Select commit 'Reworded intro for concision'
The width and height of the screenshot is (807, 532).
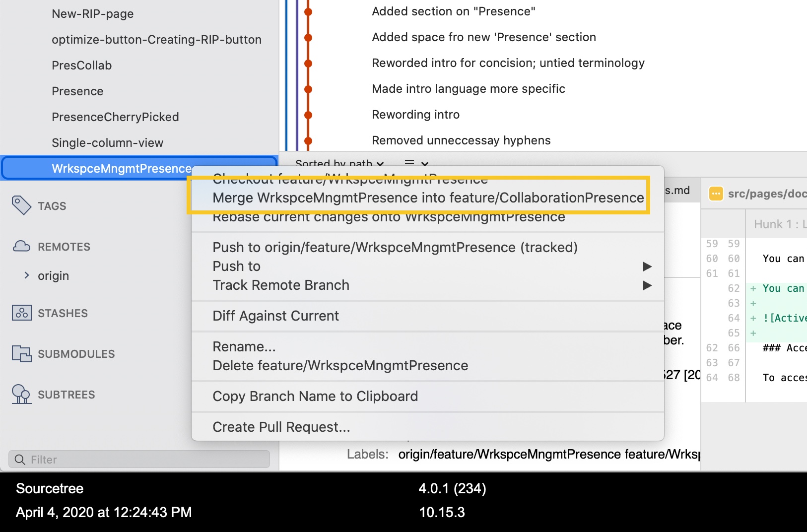click(x=508, y=63)
